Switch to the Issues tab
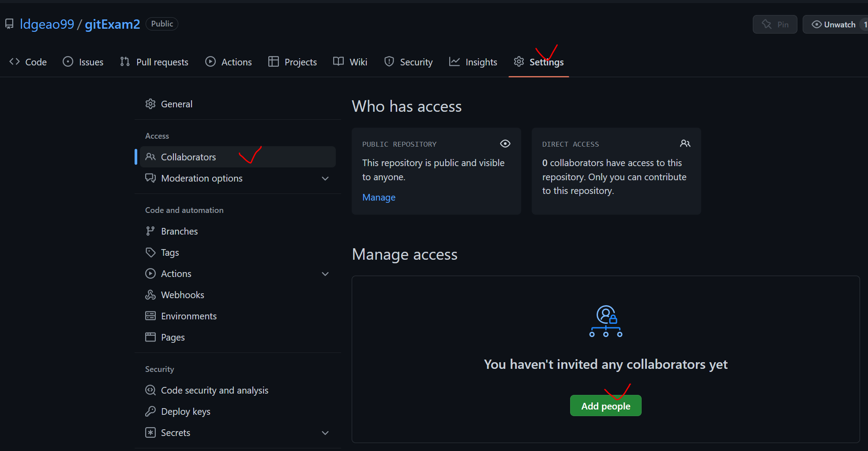This screenshot has width=868, height=451. (x=83, y=62)
